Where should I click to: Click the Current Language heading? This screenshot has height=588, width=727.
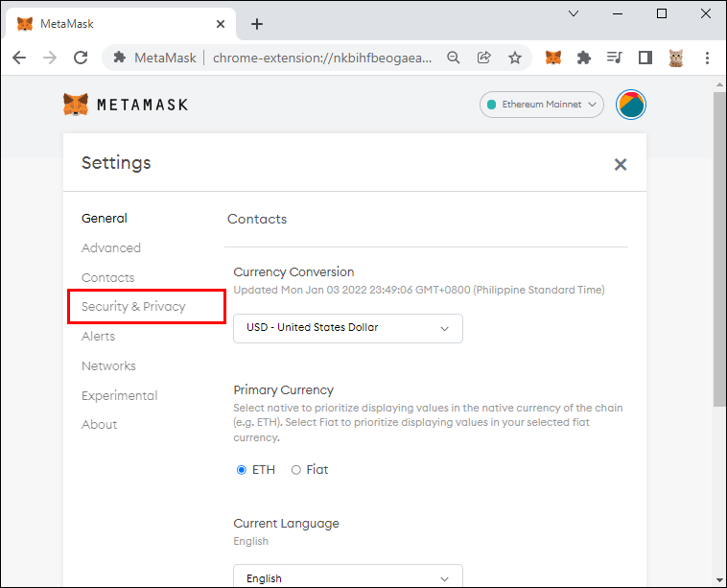tap(286, 523)
